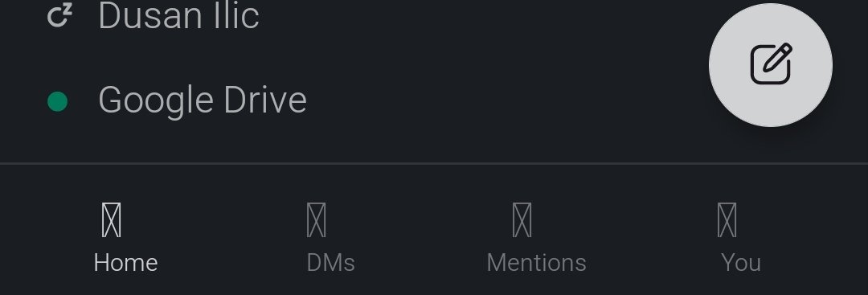The width and height of the screenshot is (868, 295).
Task: Click the snooze status icon beside Dusan Ilic
Action: pos(59,15)
